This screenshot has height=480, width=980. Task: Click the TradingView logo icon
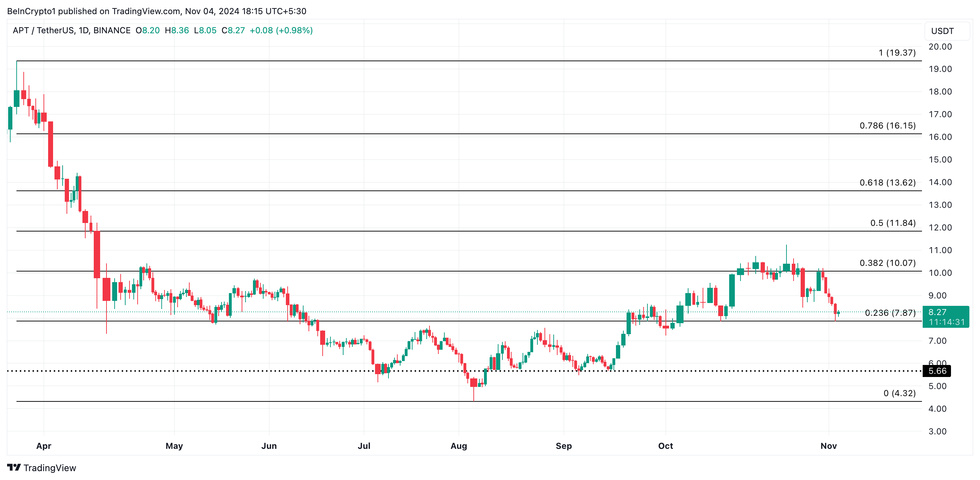click(14, 467)
